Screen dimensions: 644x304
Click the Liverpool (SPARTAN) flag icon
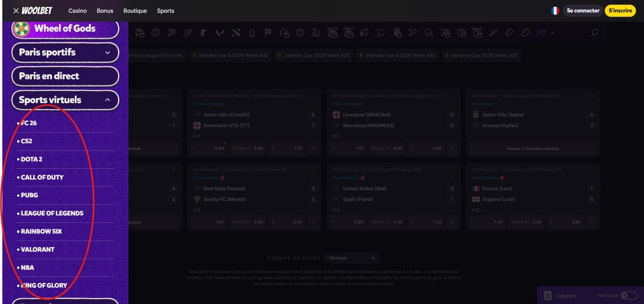pos(336,115)
